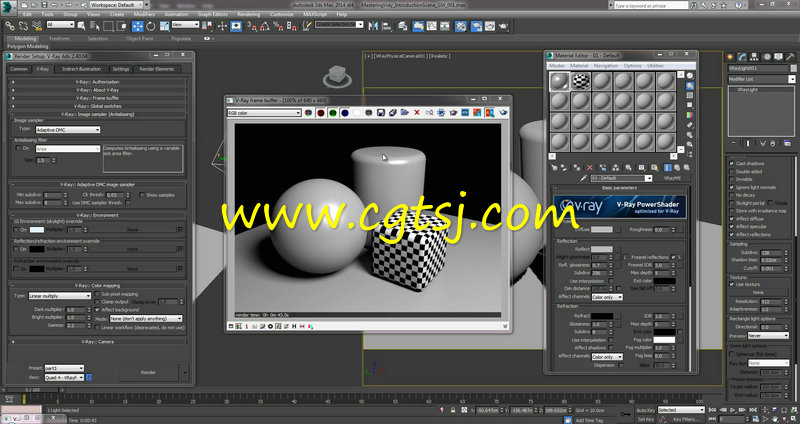Open Material Editor Utilities menu

[x=655, y=66]
